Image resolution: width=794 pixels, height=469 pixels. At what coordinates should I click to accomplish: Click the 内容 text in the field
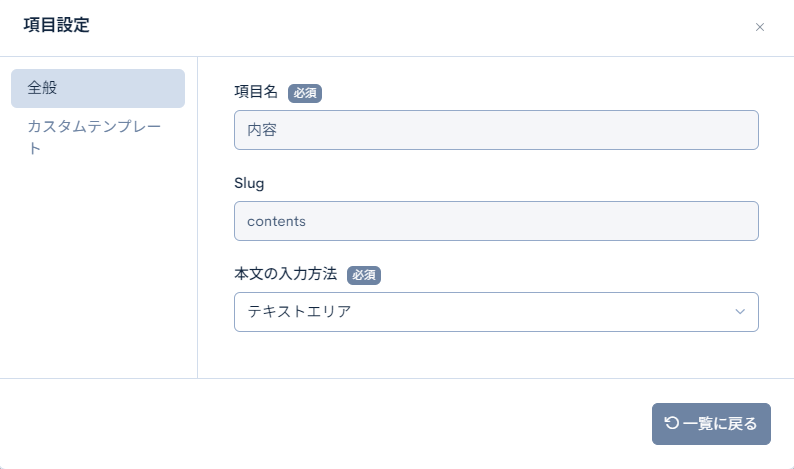261,130
